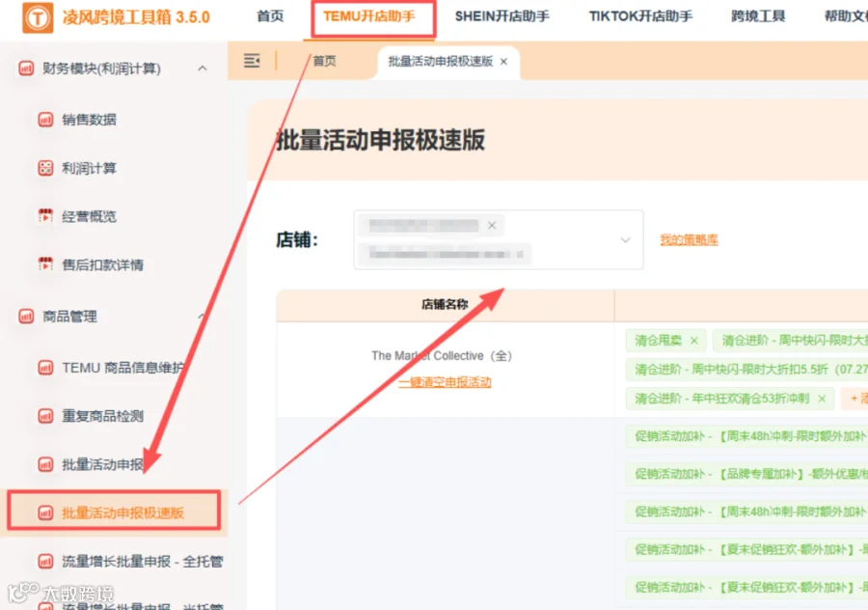The width and height of the screenshot is (868, 610).
Task: Remove the 年中狂欢清仓53折冲刺 tag
Action: click(x=822, y=399)
